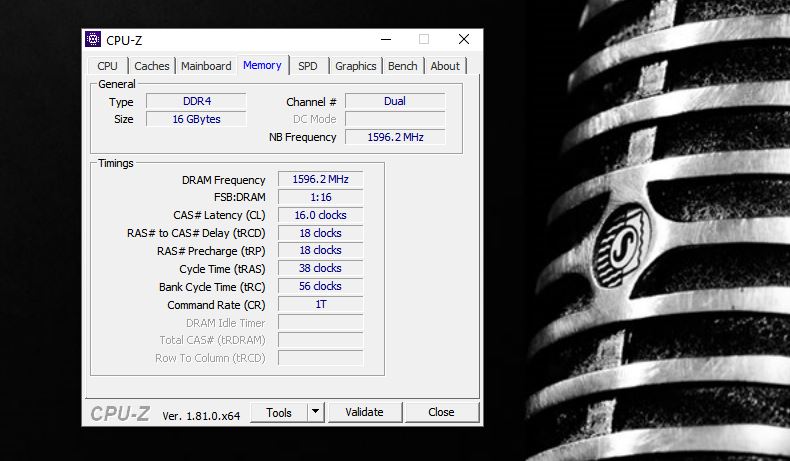Open the Graphics tab
Viewport: 790px width, 461px height.
click(356, 66)
